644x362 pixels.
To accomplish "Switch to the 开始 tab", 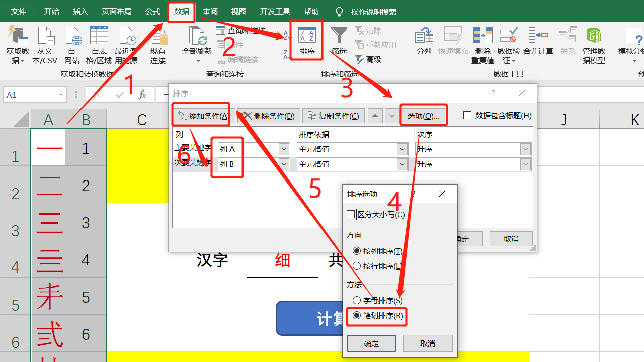I will point(51,11).
